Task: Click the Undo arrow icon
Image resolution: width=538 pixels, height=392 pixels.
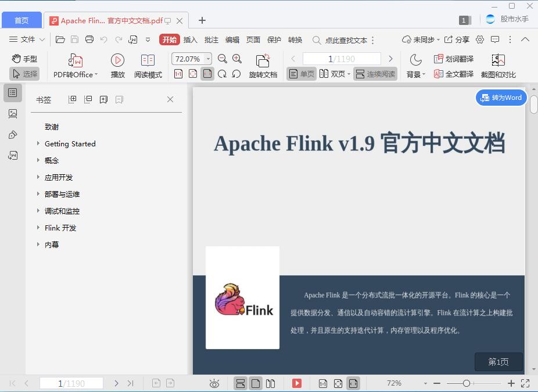Action: point(103,39)
